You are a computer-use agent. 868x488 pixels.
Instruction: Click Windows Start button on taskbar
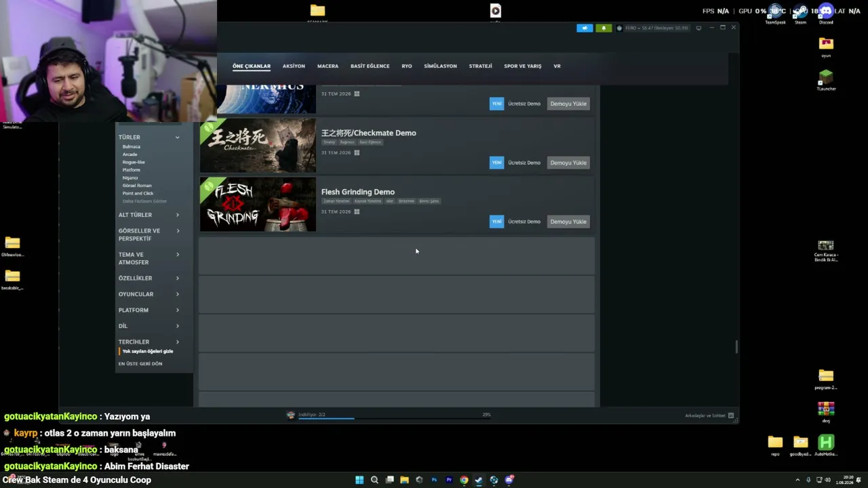[x=359, y=480]
